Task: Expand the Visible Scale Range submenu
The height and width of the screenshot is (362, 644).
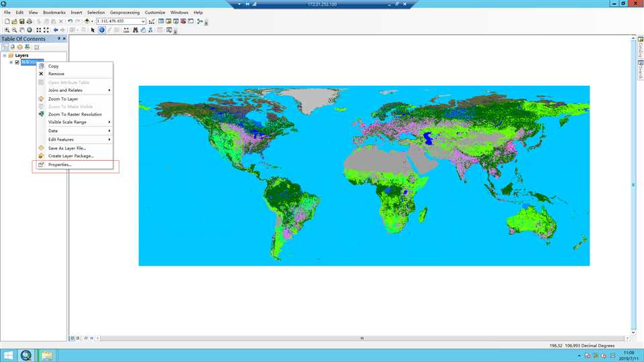Action: point(74,122)
